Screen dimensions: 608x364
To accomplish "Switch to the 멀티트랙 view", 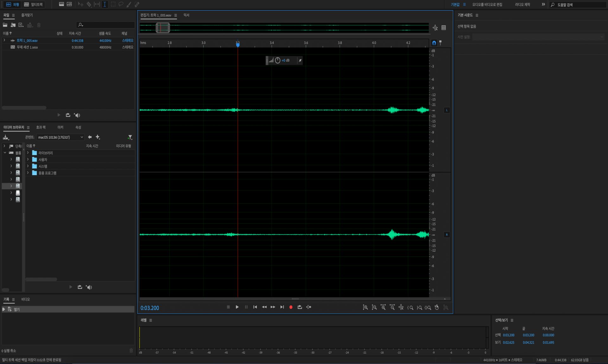I will tap(33, 4).
